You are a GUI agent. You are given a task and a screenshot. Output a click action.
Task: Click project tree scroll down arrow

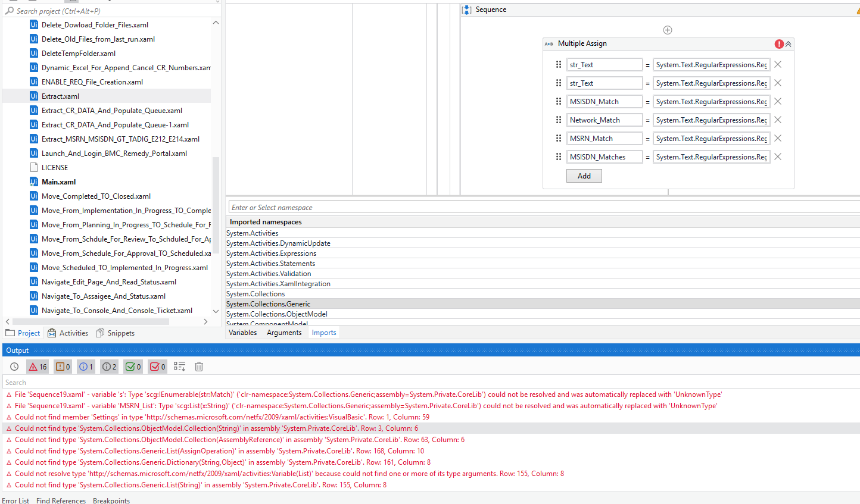pyautogui.click(x=216, y=311)
